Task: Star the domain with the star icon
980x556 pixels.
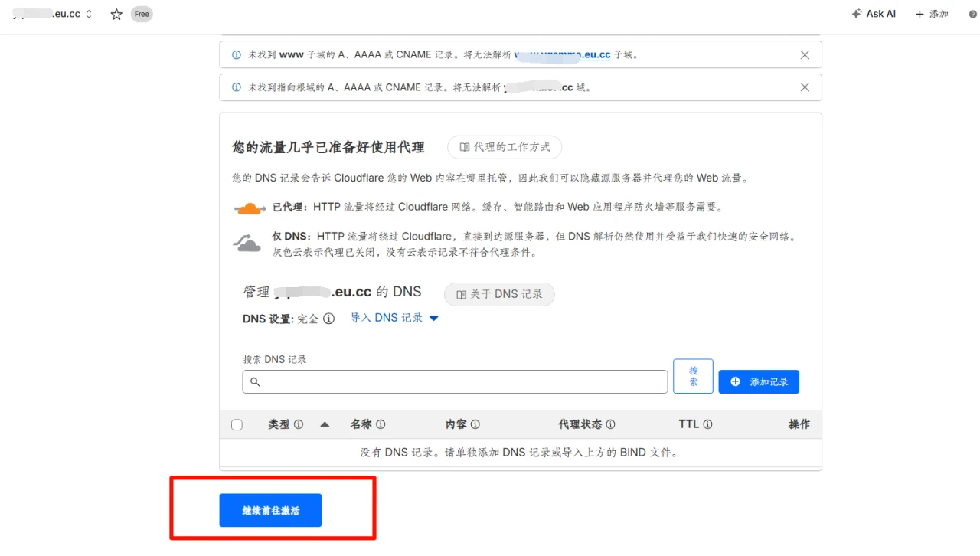Action: pyautogui.click(x=116, y=15)
